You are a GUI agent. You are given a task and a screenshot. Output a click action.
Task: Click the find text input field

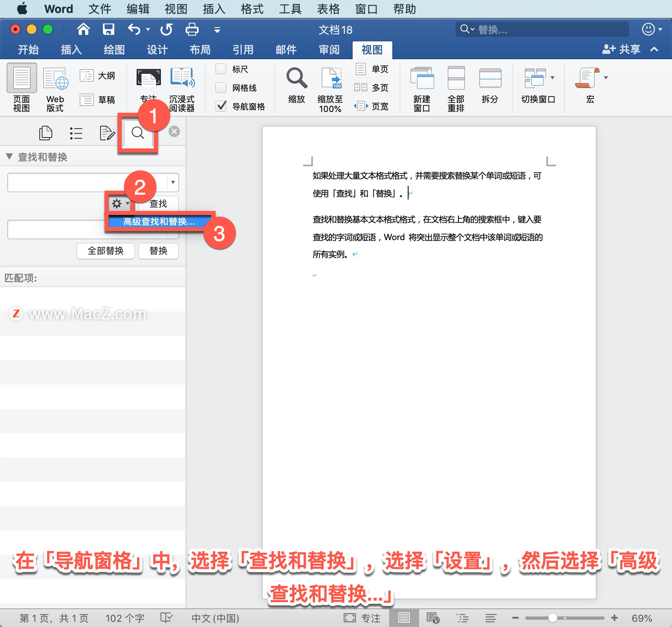[x=88, y=183]
